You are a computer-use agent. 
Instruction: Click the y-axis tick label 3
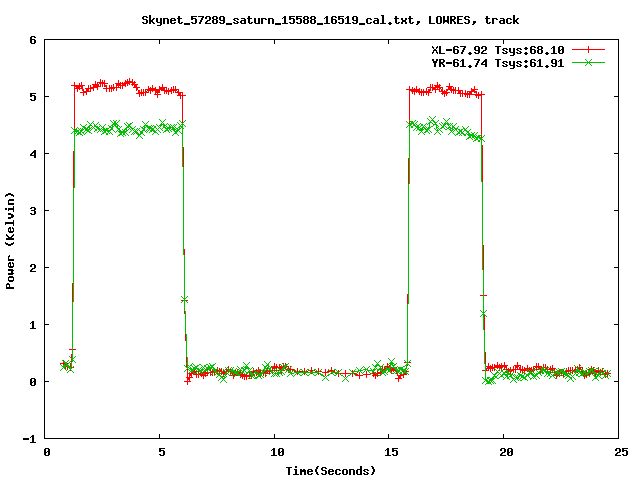33,211
